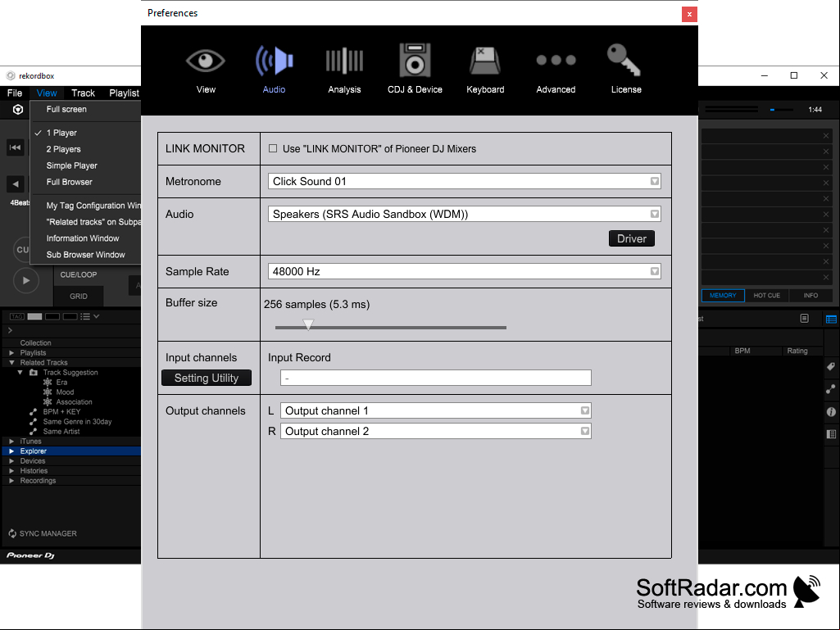Collapse the Related Tracks tree node
The image size is (840, 630).
pos(11,363)
